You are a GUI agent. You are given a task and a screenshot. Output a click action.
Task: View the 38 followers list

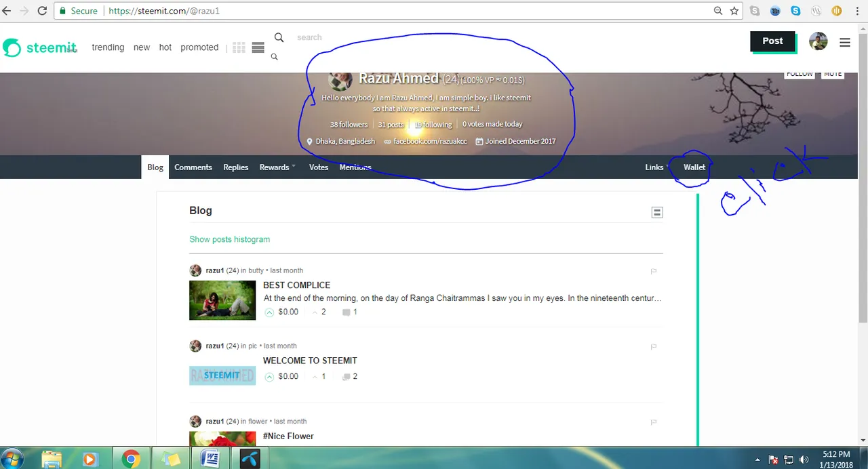(349, 124)
